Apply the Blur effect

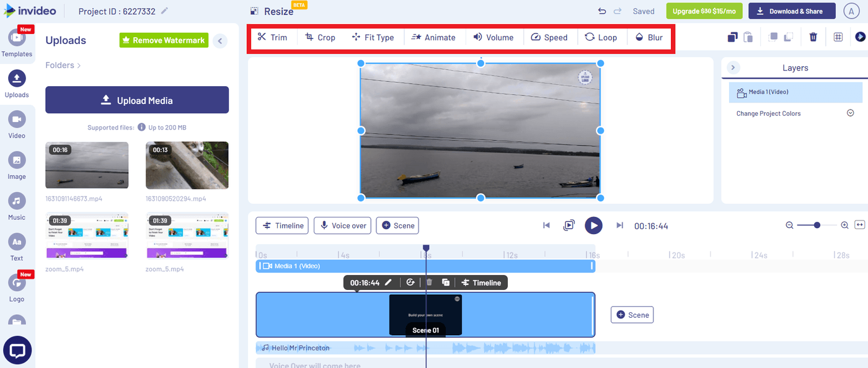(x=649, y=37)
